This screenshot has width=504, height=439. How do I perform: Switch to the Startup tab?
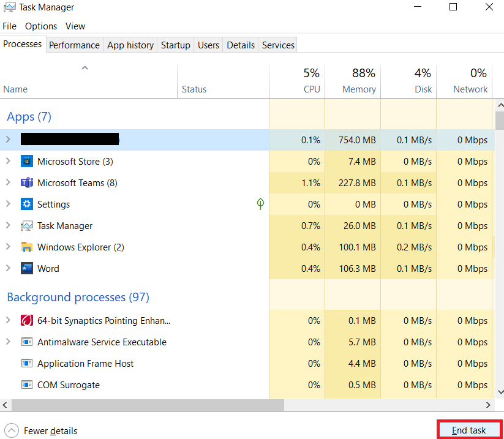(176, 45)
